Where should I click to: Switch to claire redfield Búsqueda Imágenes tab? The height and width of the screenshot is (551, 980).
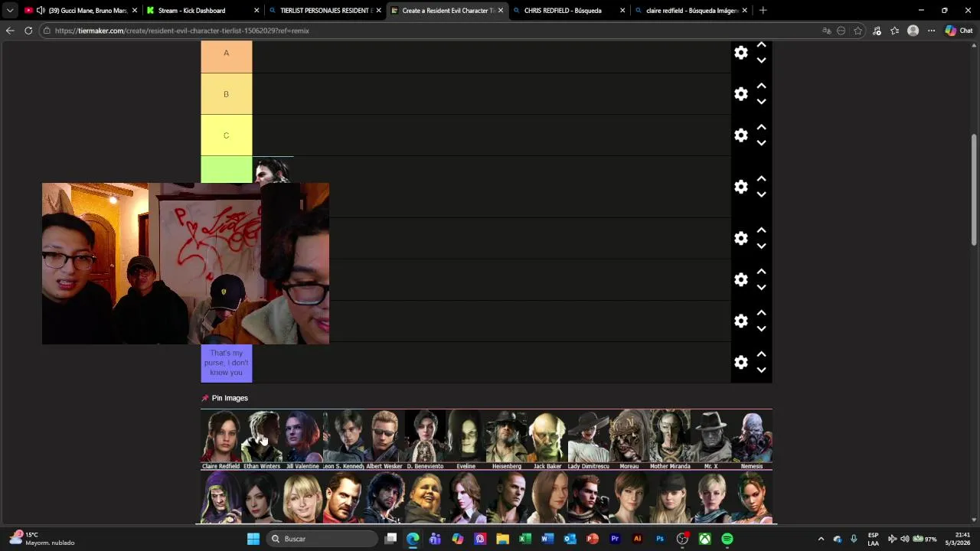tap(691, 11)
